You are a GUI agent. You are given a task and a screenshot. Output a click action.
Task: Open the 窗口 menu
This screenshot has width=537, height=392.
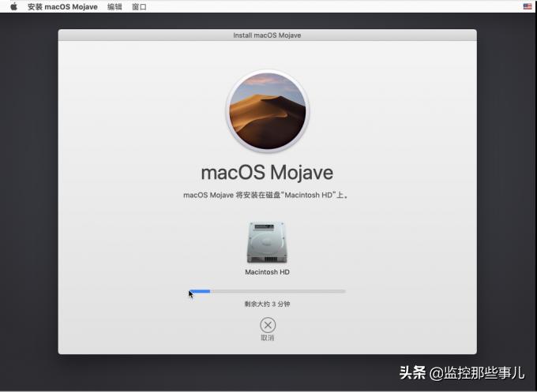[x=139, y=7]
